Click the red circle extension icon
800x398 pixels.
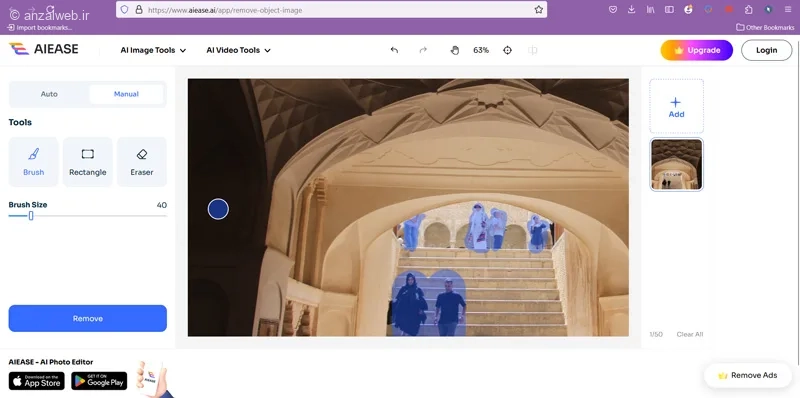click(x=729, y=10)
